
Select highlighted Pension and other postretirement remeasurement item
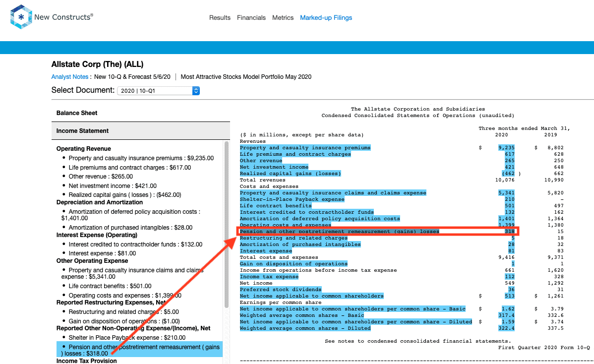pyautogui.click(x=139, y=350)
